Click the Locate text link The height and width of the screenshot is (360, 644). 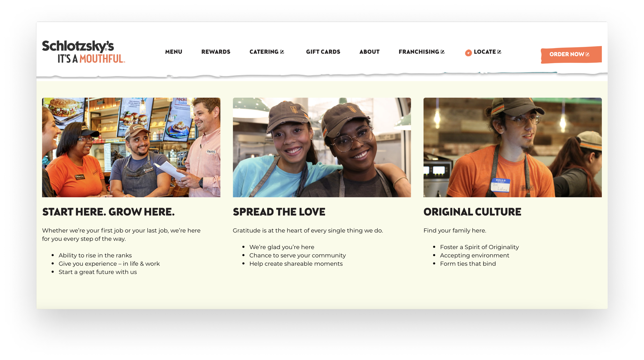[485, 52]
